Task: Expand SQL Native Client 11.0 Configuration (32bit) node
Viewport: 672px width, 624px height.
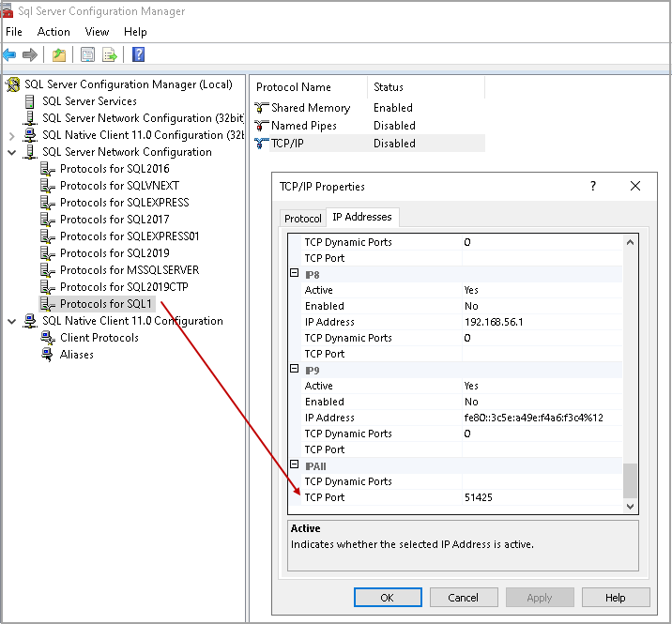Action: pyautogui.click(x=12, y=136)
